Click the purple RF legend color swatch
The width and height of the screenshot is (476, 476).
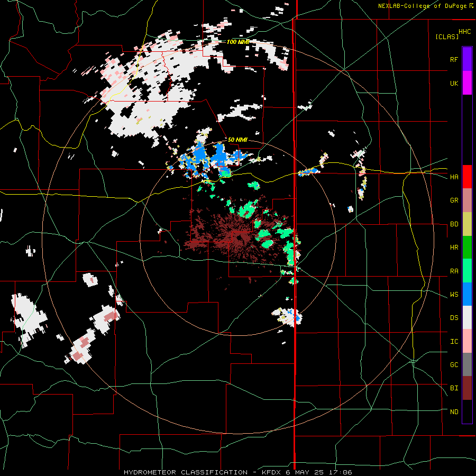[x=467, y=59]
